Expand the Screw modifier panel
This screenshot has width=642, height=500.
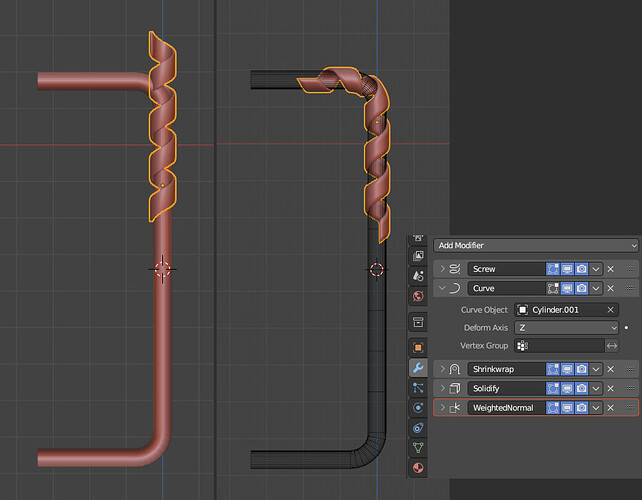(442, 269)
